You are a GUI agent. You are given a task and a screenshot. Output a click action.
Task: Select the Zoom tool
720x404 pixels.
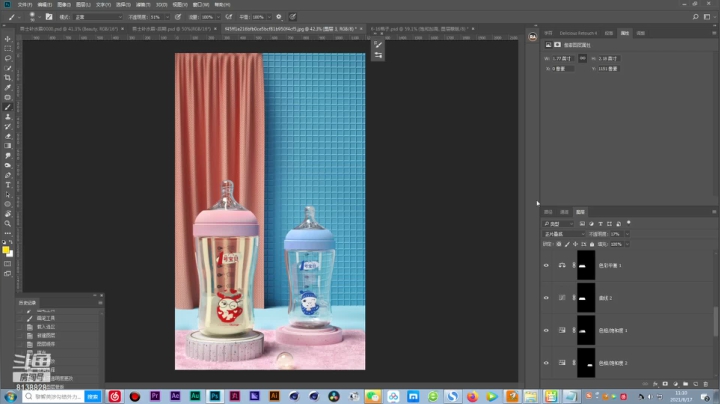pyautogui.click(x=8, y=224)
